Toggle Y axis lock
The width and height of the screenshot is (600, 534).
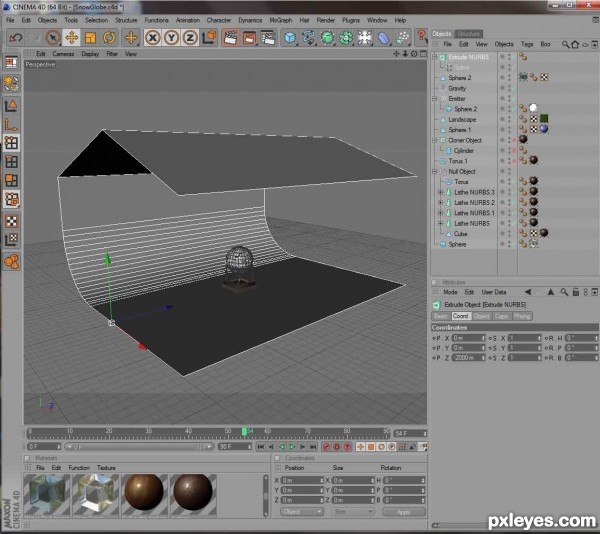(171, 37)
